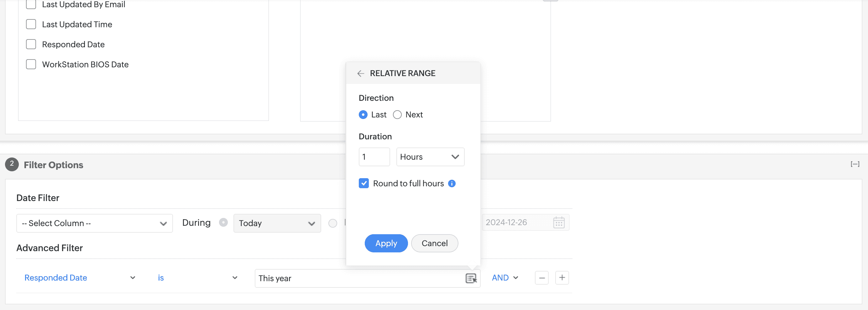Open the date picker icon in This year field
Viewport: 868px width, 310px height.
pos(471,278)
